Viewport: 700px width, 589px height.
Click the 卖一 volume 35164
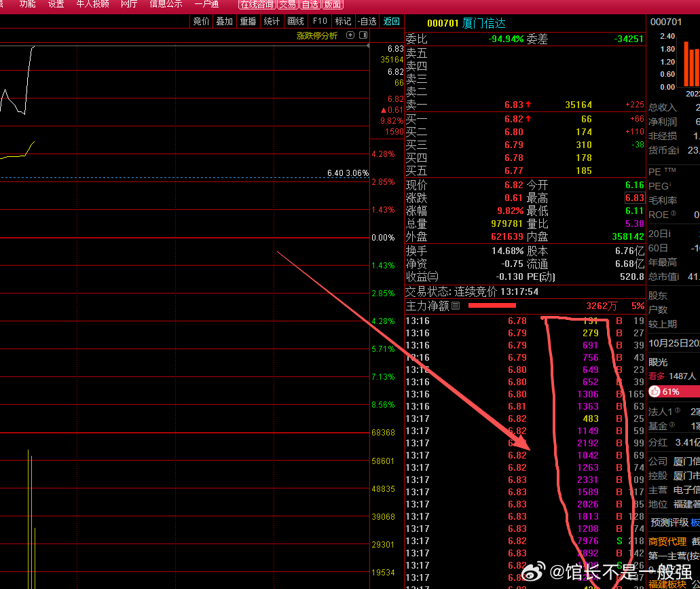point(578,105)
